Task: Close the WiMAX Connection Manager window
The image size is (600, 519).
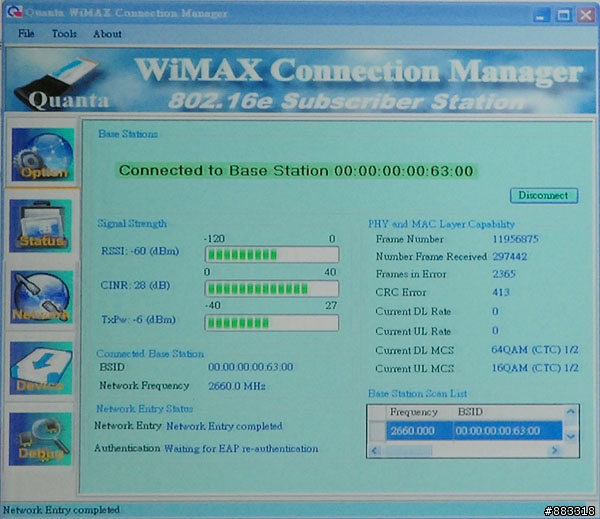Action: coord(586,15)
